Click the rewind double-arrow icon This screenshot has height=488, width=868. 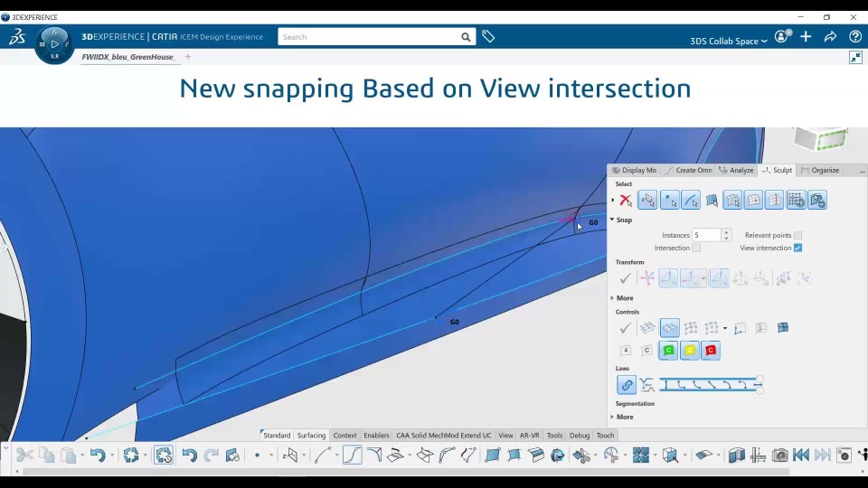click(x=801, y=455)
